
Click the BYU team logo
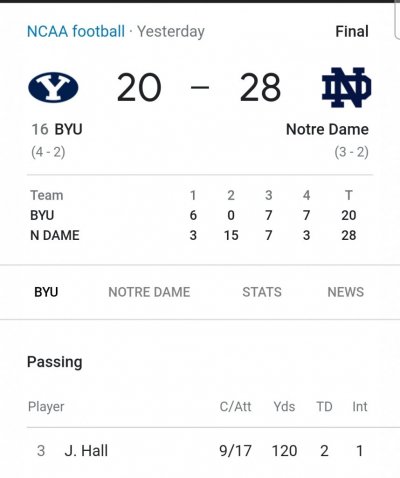point(53,87)
